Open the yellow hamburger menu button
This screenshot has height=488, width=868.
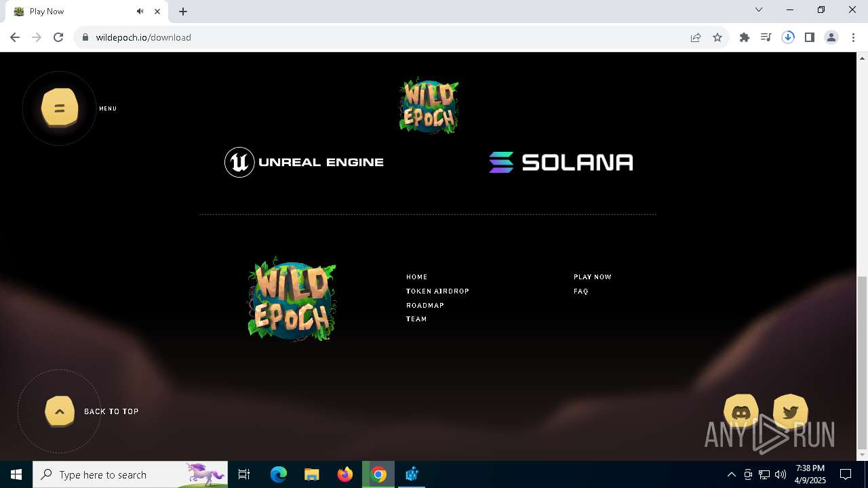60,108
